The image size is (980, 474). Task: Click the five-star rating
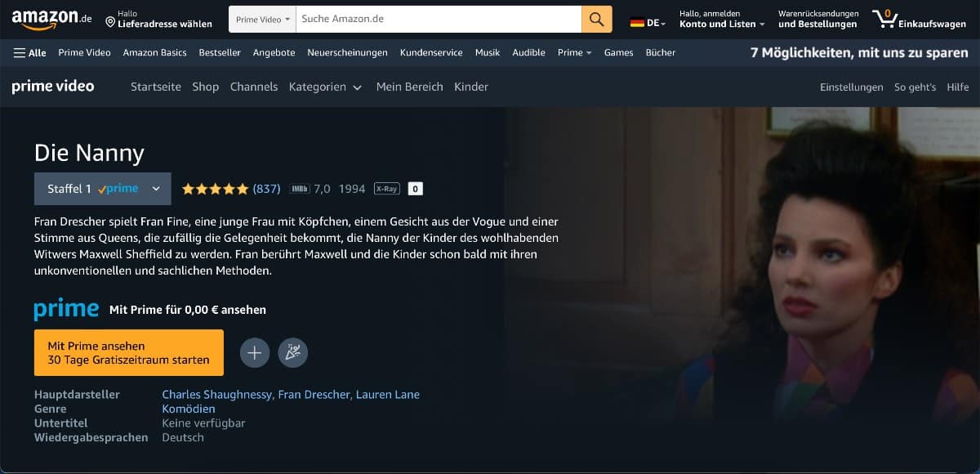tap(215, 189)
